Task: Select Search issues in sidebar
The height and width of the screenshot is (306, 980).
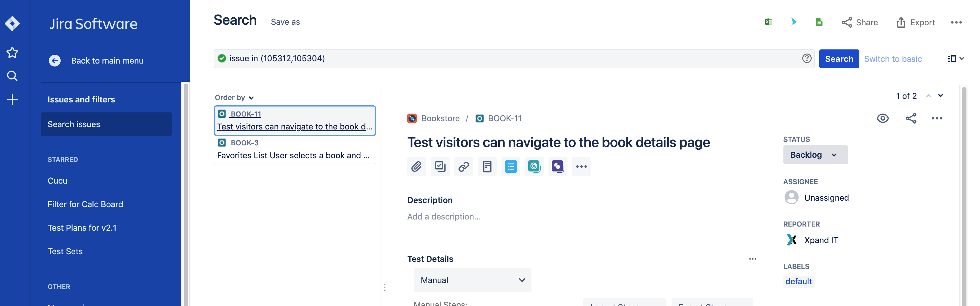Action: point(106,124)
